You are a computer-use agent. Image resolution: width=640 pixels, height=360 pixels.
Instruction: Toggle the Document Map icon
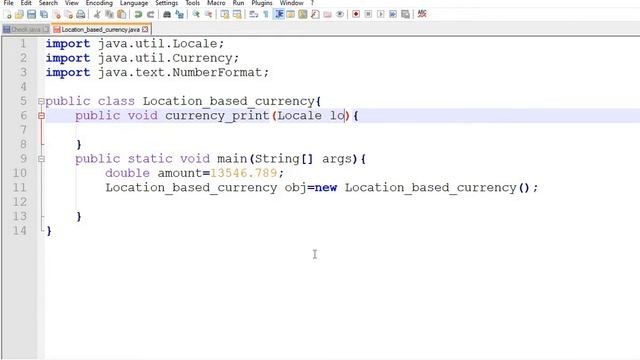[x=303, y=15]
